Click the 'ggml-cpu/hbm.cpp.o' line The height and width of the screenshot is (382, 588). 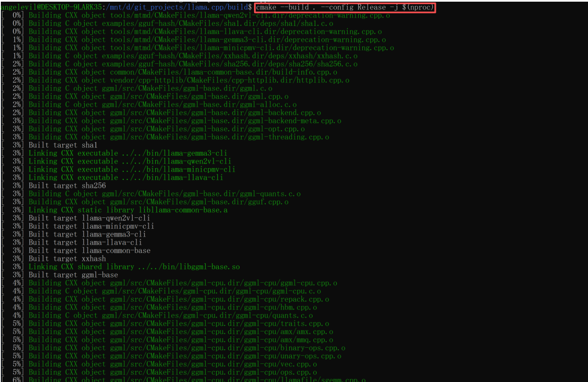(x=159, y=308)
